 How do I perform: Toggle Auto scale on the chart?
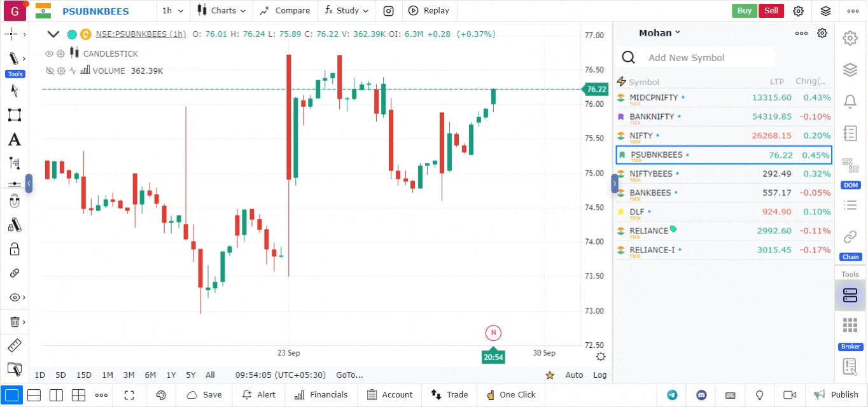tap(574, 375)
